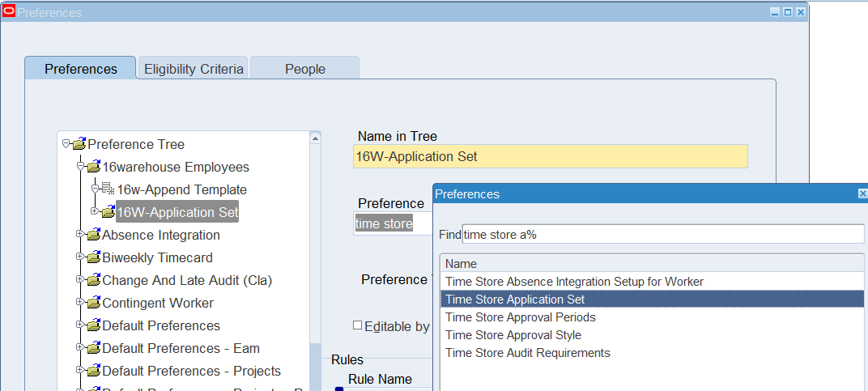Toggle the Editable by checkbox
Viewport: 868px width, 391px height.
[x=357, y=325]
